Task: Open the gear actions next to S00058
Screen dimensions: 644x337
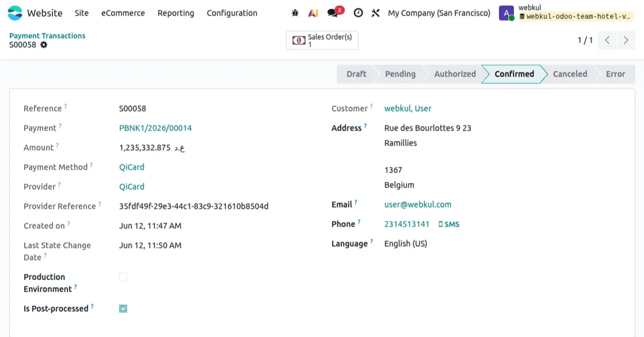Action: [x=44, y=45]
